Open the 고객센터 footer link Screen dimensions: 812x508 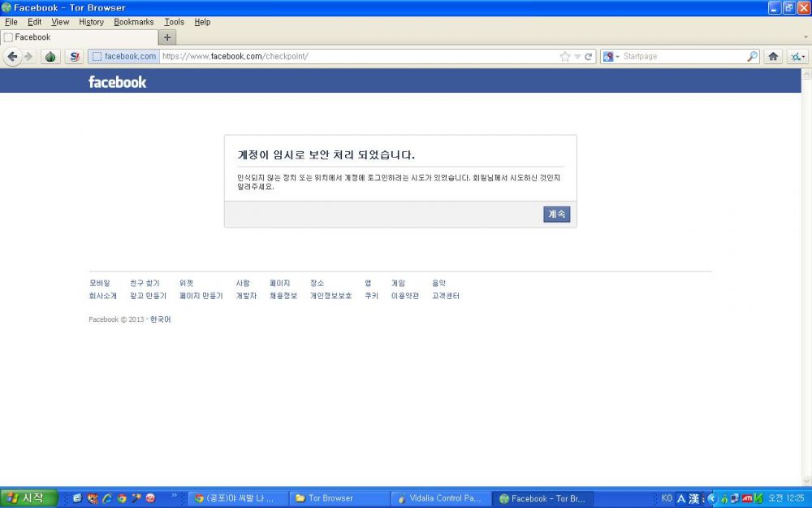pyautogui.click(x=445, y=296)
